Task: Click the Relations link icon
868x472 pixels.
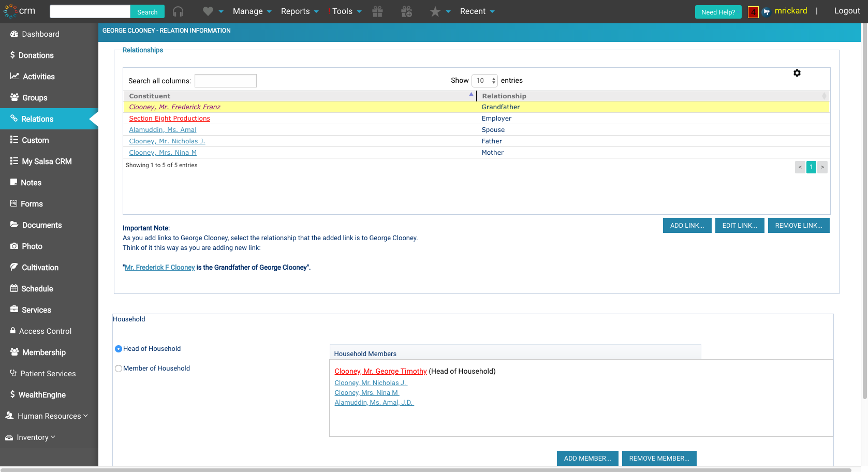Action: [14, 119]
